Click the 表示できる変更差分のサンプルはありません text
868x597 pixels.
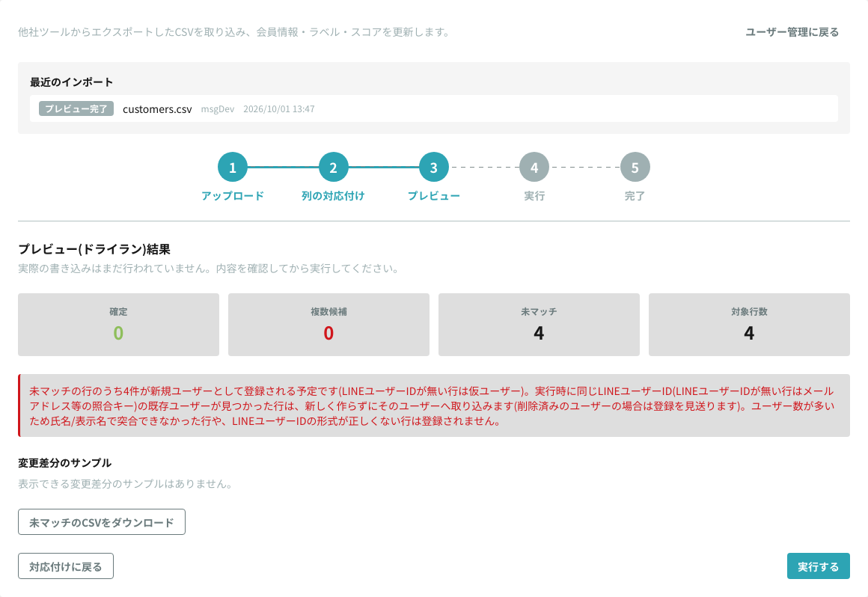[x=125, y=483]
